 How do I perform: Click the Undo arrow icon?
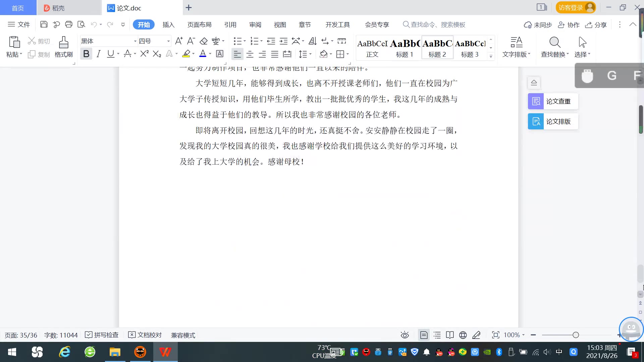[x=94, y=24]
